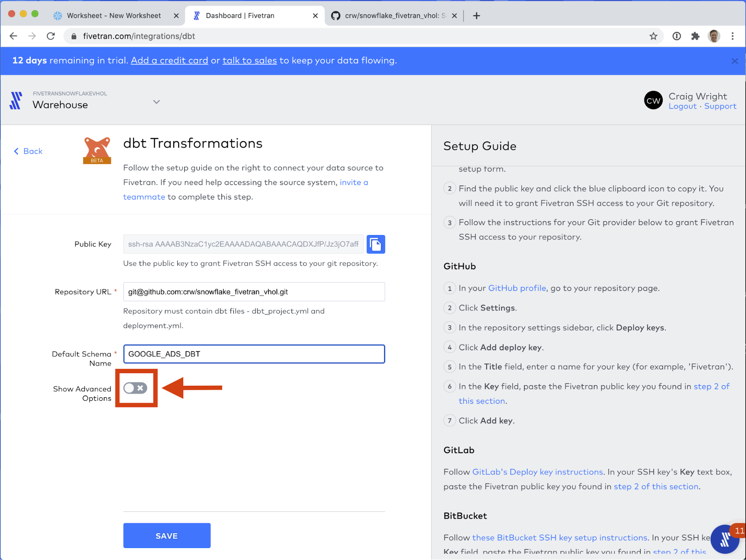Open GitHub profile link in guide
Image resolution: width=746 pixels, height=560 pixels.
[517, 288]
